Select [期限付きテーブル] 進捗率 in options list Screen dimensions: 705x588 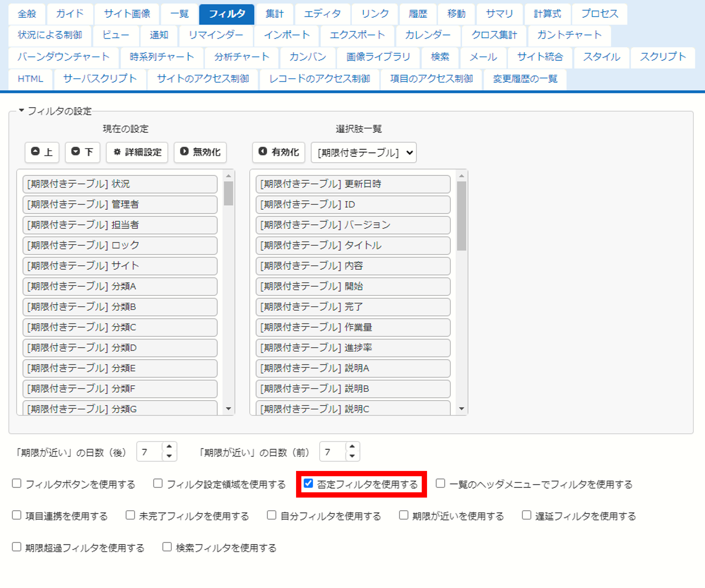coord(353,348)
